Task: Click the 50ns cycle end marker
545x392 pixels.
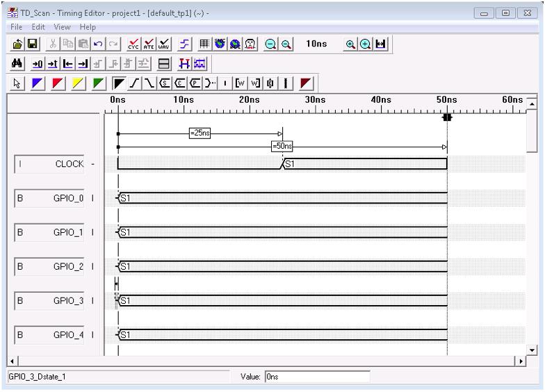Action: 447,117
